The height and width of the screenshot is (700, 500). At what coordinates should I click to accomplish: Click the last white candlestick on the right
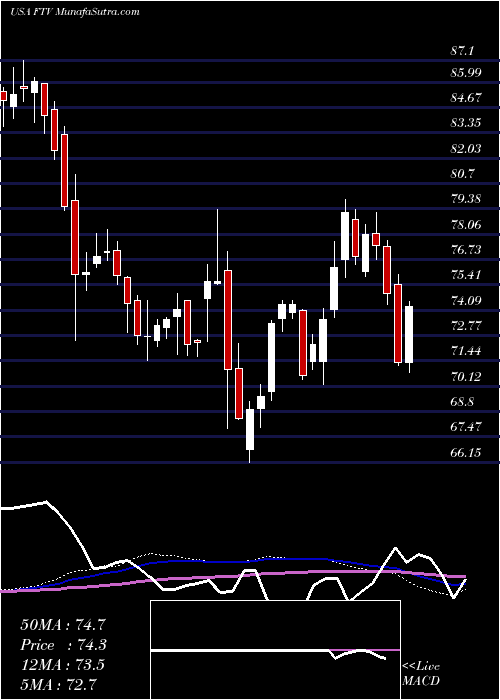(409, 334)
